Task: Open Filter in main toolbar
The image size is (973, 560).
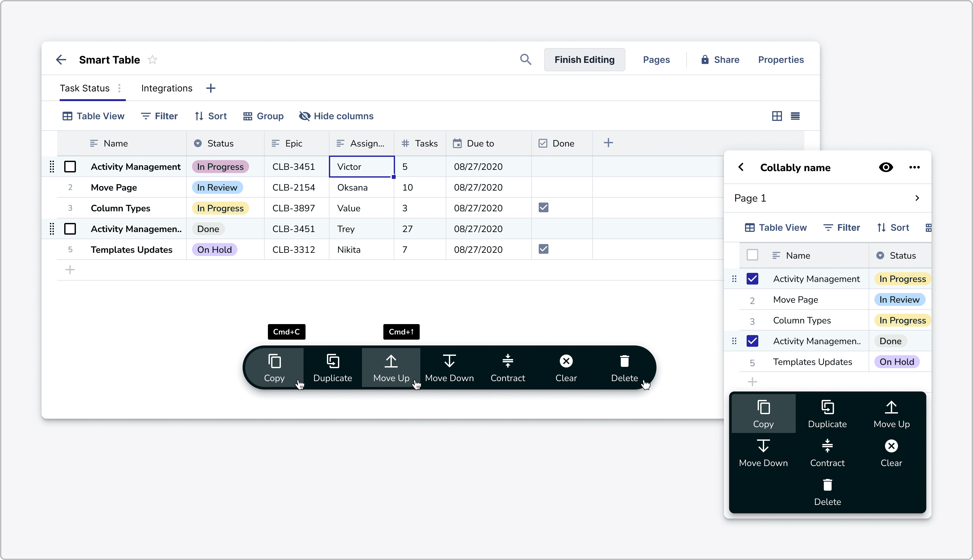Action: 159,116
